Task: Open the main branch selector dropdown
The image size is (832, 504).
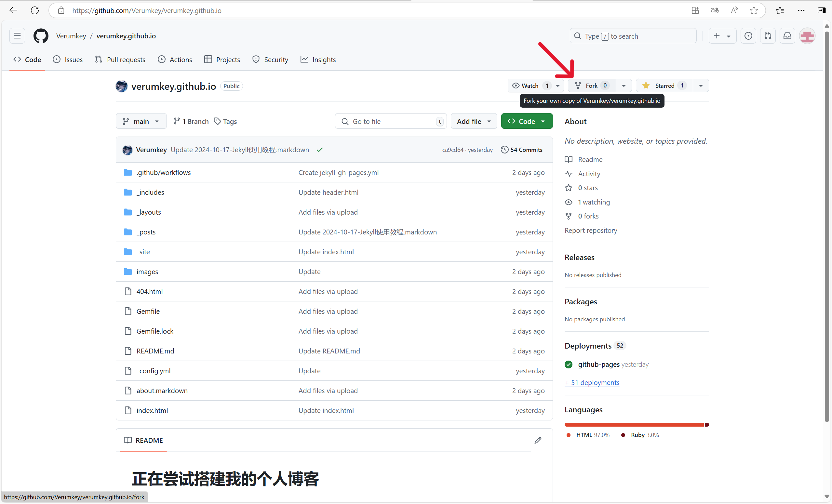Action: (x=141, y=121)
